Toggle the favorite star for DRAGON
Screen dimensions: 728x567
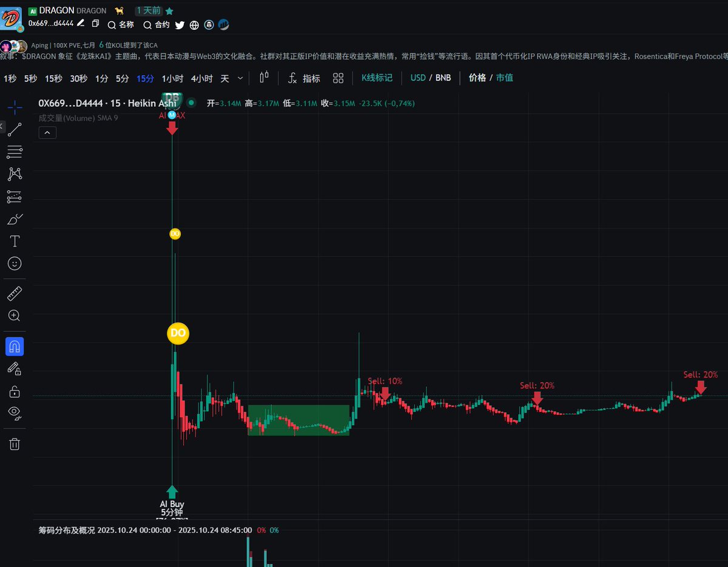[x=169, y=11]
